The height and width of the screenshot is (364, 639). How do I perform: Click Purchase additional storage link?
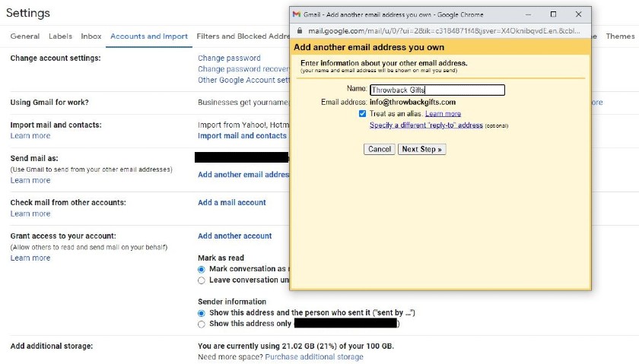[x=314, y=356]
